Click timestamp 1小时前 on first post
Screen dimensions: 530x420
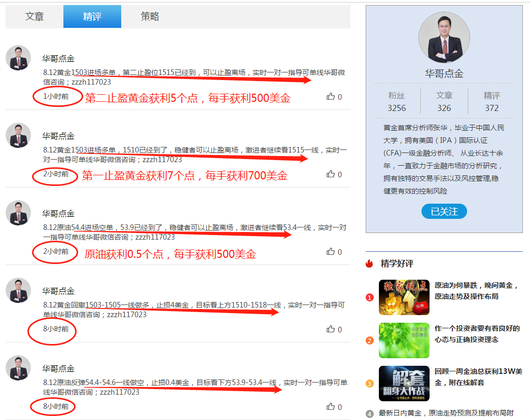pyautogui.click(x=56, y=97)
